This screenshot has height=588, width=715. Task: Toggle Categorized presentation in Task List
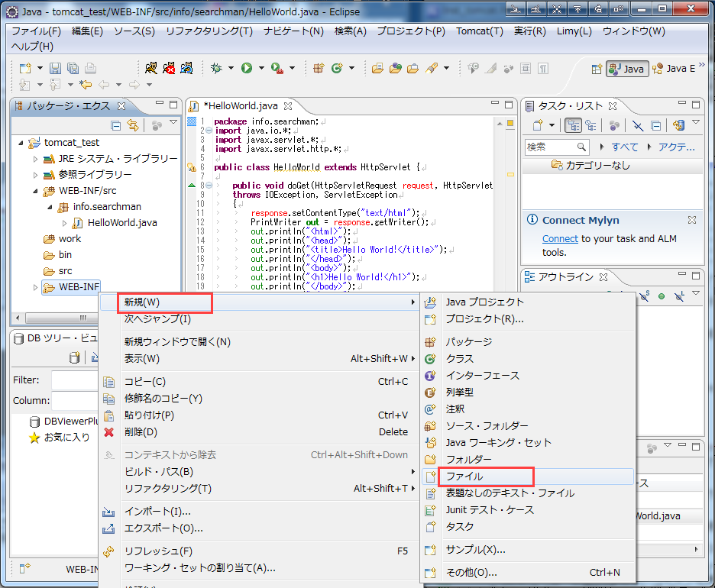573,125
